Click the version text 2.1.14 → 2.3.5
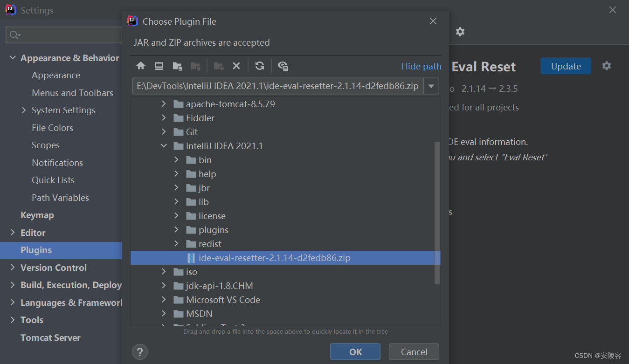 click(490, 89)
